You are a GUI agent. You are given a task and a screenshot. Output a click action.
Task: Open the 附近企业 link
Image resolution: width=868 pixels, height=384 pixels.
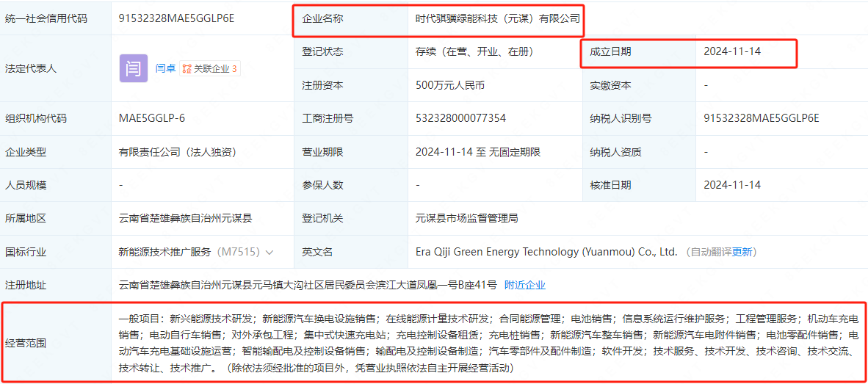(x=524, y=285)
